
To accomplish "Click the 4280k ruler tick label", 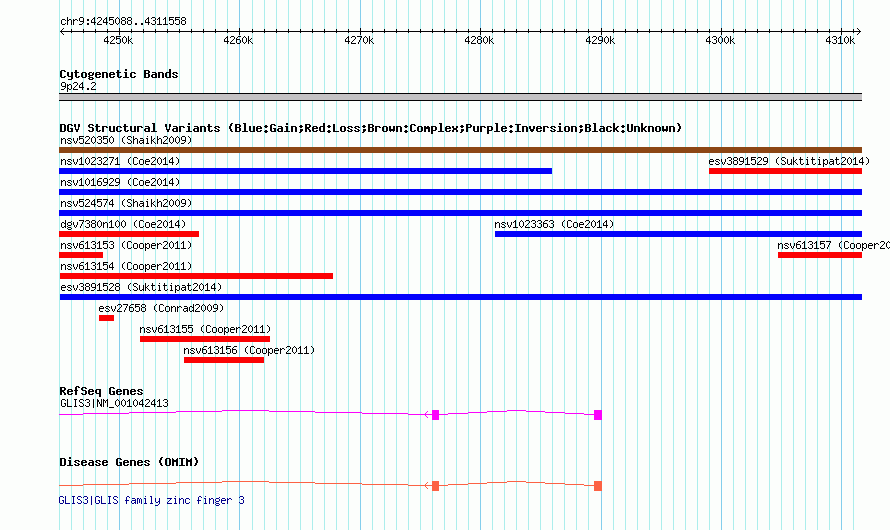I will [x=479, y=40].
